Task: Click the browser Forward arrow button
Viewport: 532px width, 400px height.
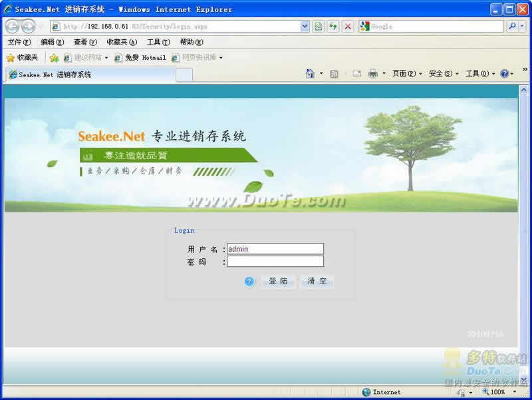Action: point(28,27)
